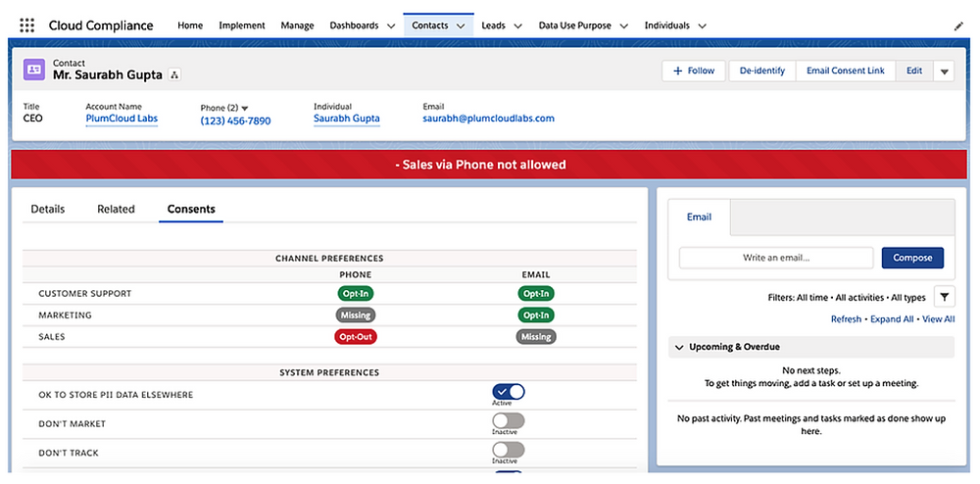980x484 pixels.
Task: Click the Expand All link
Action: point(892,319)
